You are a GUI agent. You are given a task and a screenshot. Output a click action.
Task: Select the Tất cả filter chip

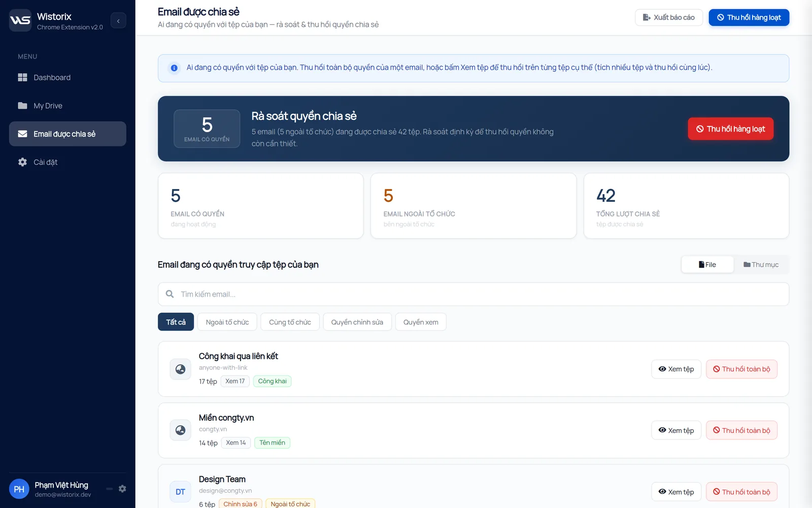pos(176,322)
